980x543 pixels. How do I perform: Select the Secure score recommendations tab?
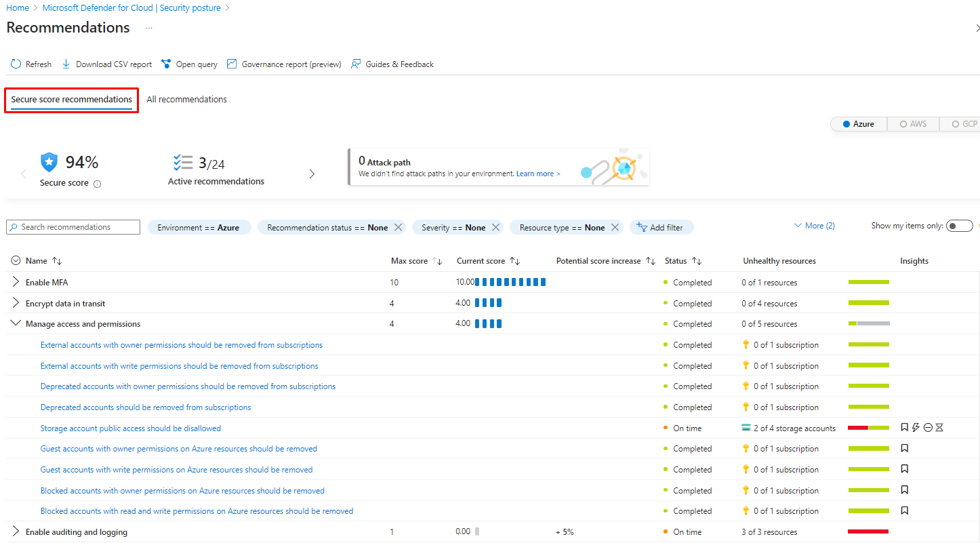pyautogui.click(x=71, y=100)
